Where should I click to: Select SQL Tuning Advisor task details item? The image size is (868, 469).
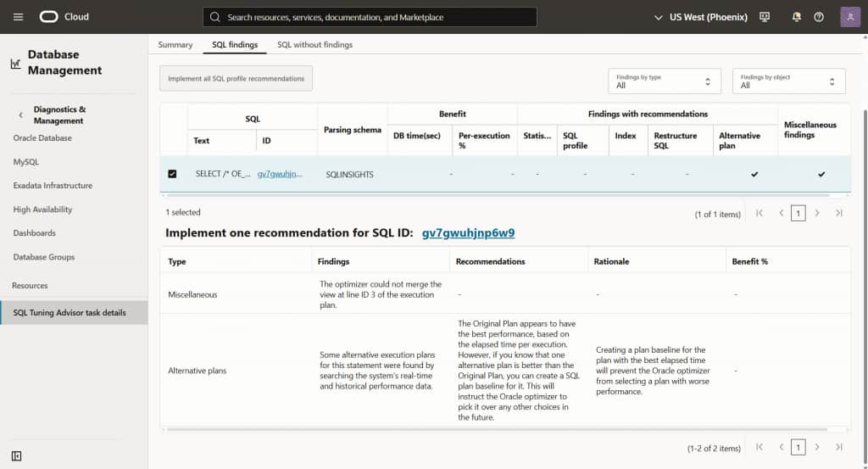75,312
